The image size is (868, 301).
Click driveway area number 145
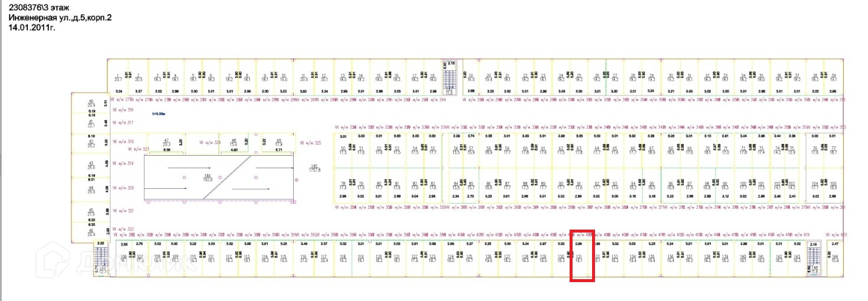click(316, 168)
